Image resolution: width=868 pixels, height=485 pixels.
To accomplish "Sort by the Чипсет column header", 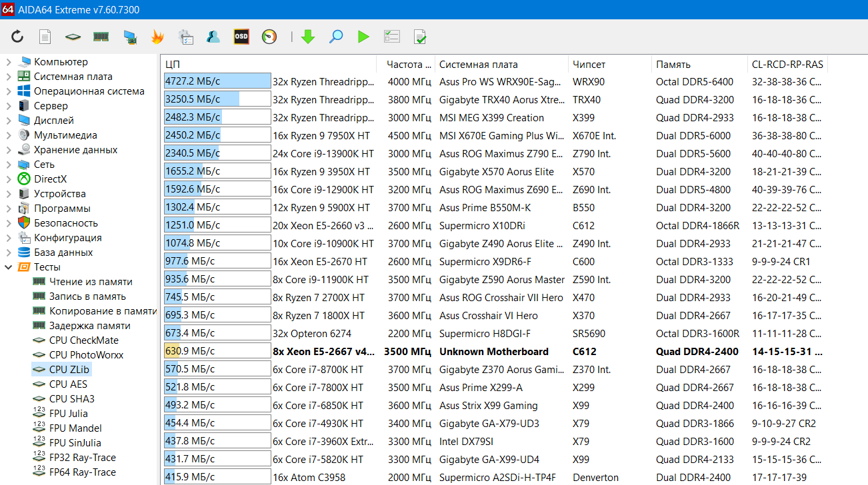I will tap(610, 65).
